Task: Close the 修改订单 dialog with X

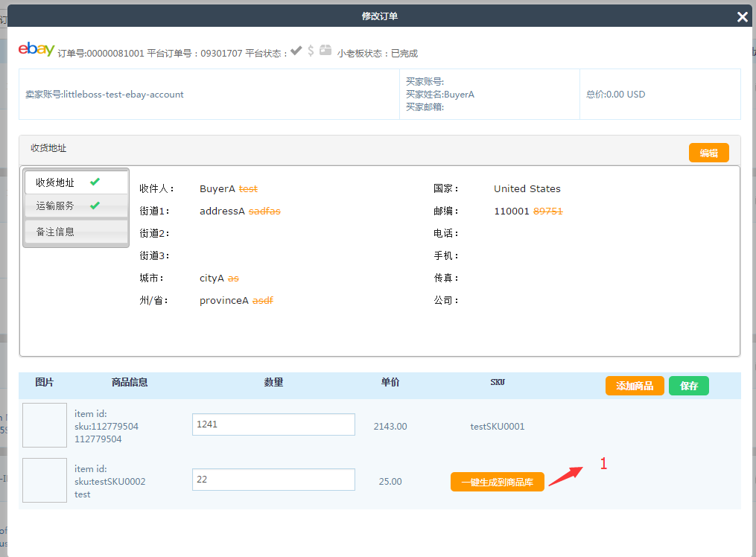Action: point(742,17)
